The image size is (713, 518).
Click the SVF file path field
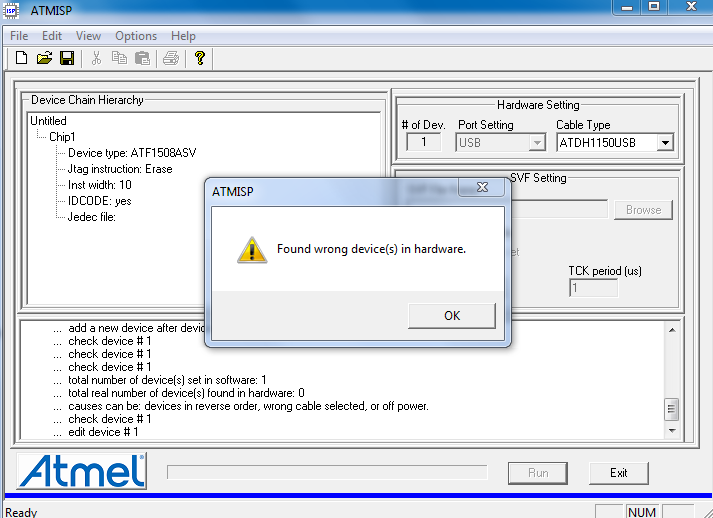point(560,209)
